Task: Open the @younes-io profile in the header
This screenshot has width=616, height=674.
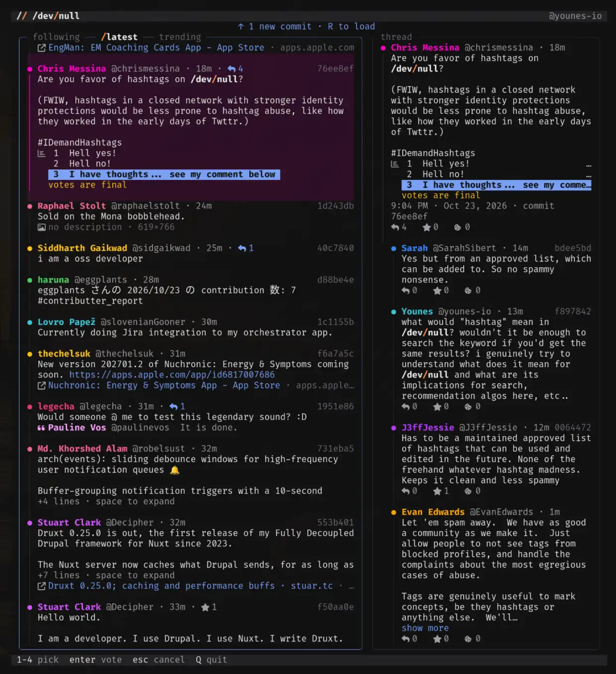Action: click(x=575, y=16)
